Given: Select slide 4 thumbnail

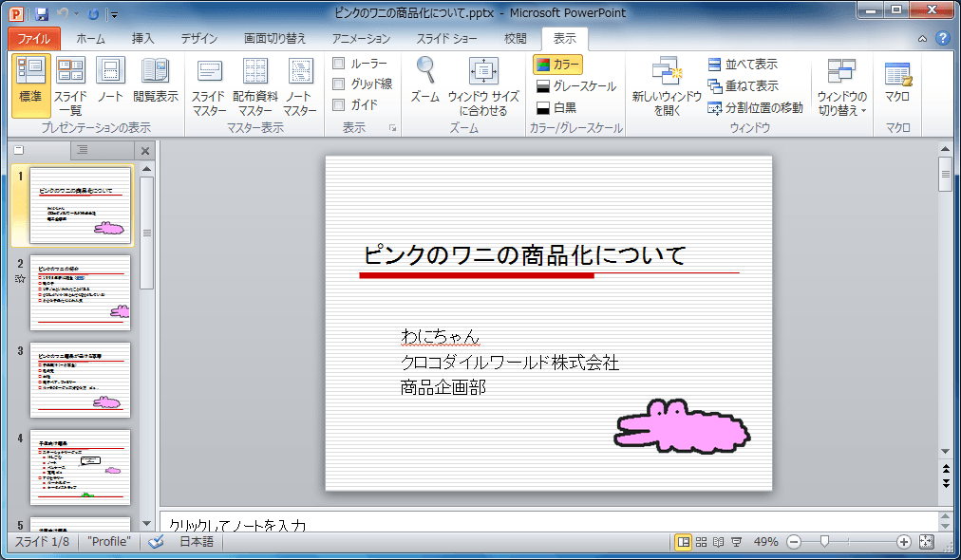Looking at the screenshot, I should click(81, 467).
